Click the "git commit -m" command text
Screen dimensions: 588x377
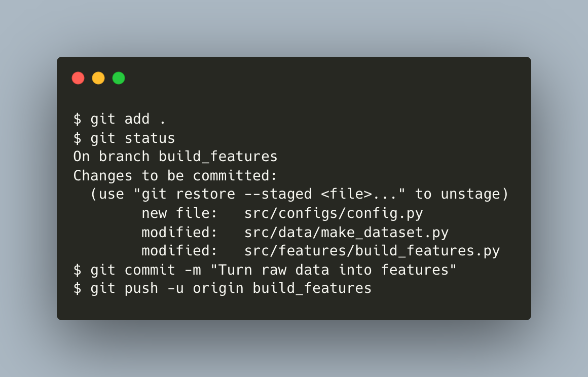[x=150, y=270]
